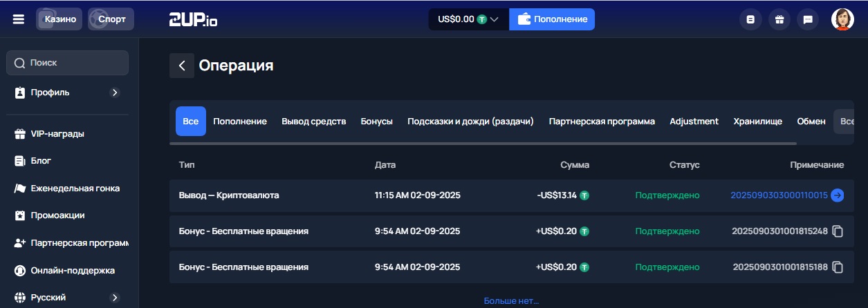Copy the ID ending in 815188
This screenshot has width=868, height=308.
click(838, 267)
